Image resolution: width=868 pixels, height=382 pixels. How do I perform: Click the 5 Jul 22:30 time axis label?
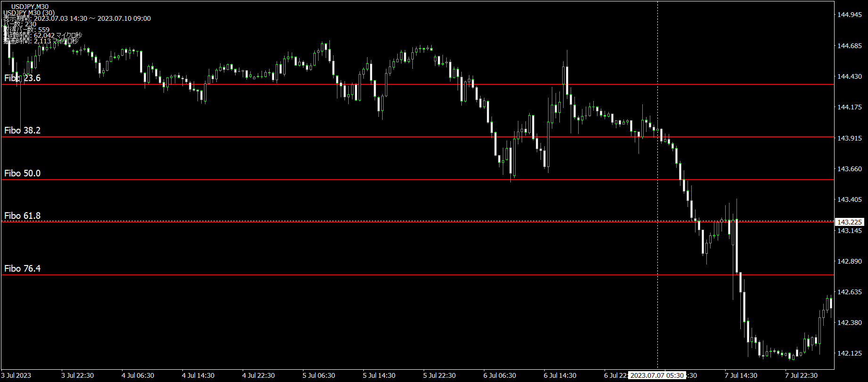pyautogui.click(x=439, y=375)
